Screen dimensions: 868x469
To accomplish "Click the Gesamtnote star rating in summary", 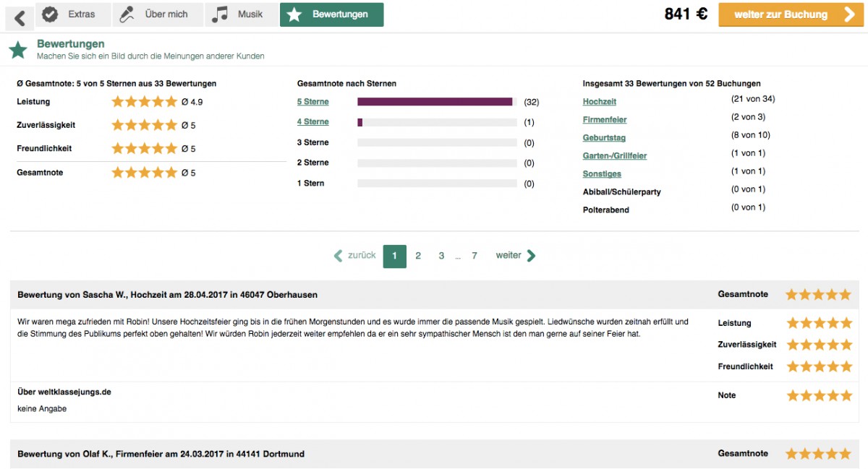I will [144, 173].
